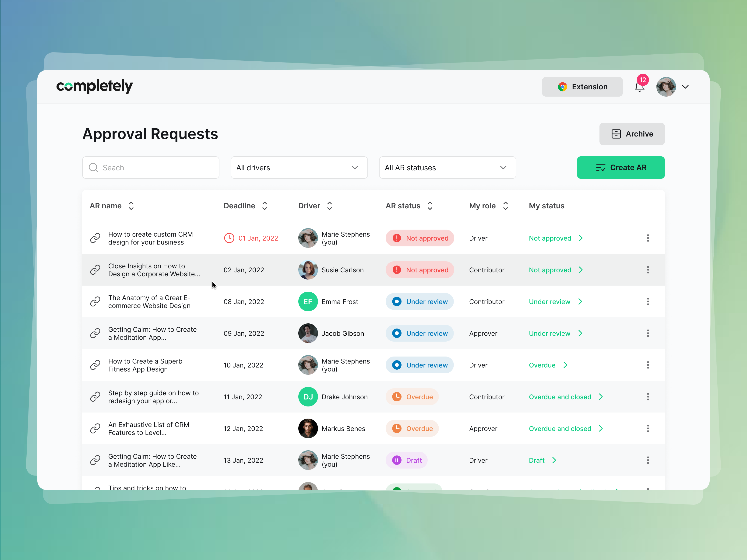Open the kebab menu on Susie Carlson's row
The width and height of the screenshot is (747, 560).
tap(648, 270)
